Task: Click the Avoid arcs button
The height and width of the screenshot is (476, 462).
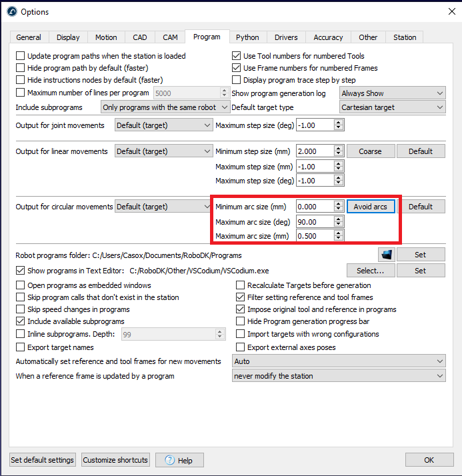Action: 370,207
